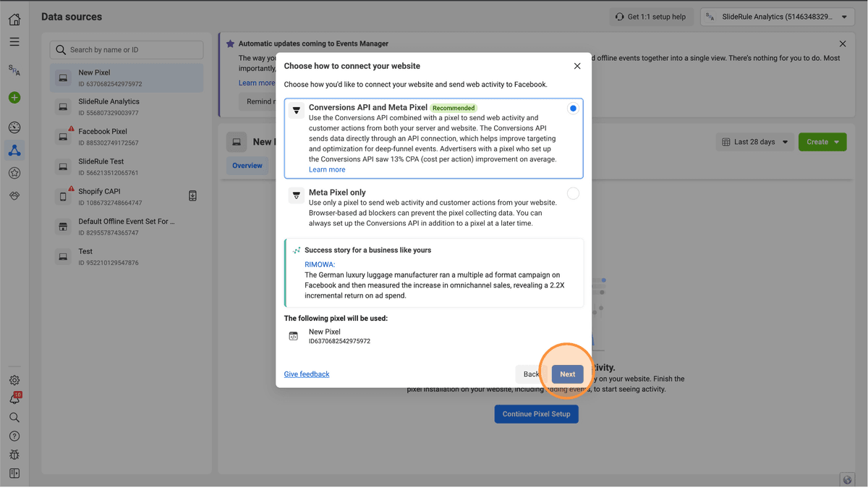The image size is (868, 488).
Task: Click the Back button in dialog
Action: (x=532, y=374)
